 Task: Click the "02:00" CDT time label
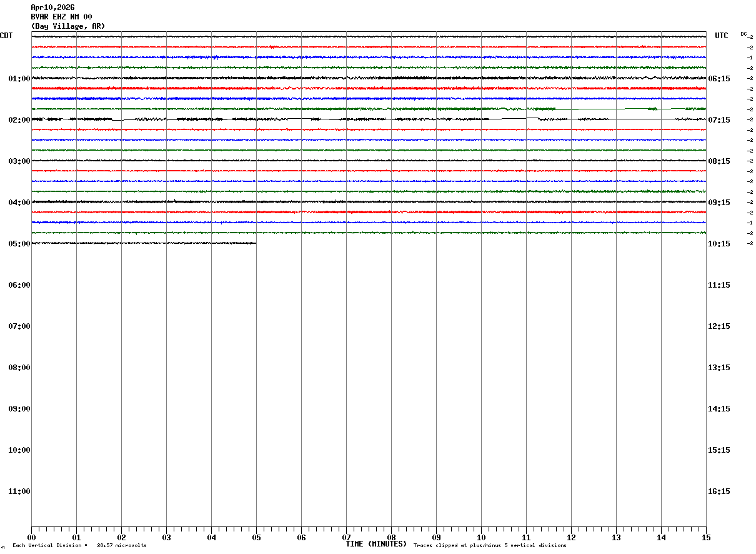19,120
